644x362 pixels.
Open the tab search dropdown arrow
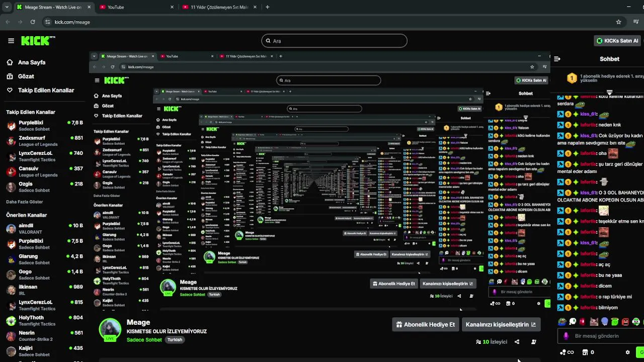[x=7, y=7]
